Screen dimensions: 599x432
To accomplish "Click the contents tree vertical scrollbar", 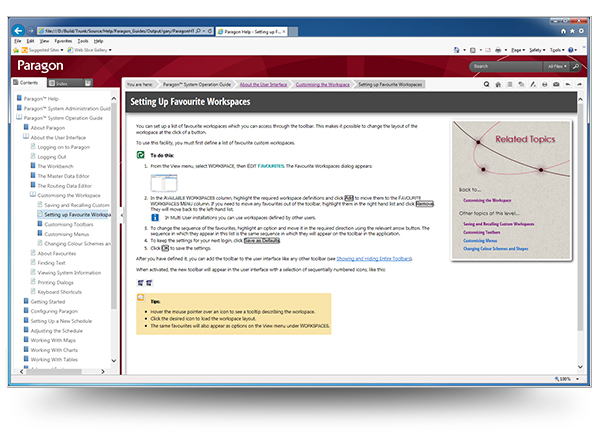I will click(x=113, y=229).
